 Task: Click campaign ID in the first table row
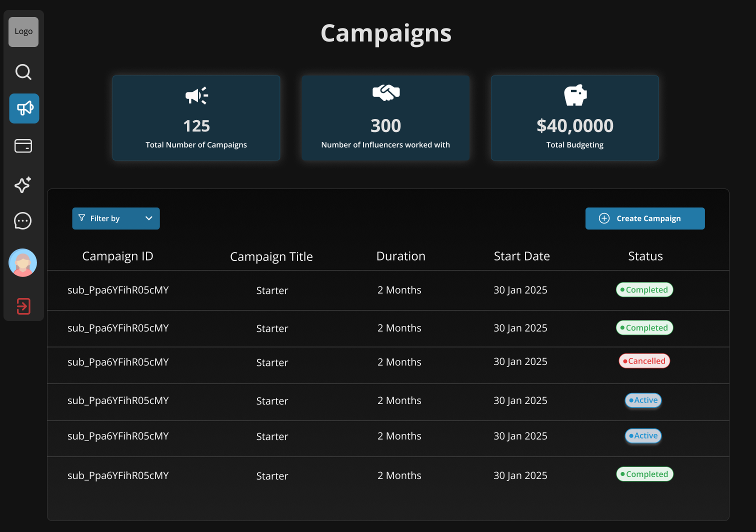118,290
